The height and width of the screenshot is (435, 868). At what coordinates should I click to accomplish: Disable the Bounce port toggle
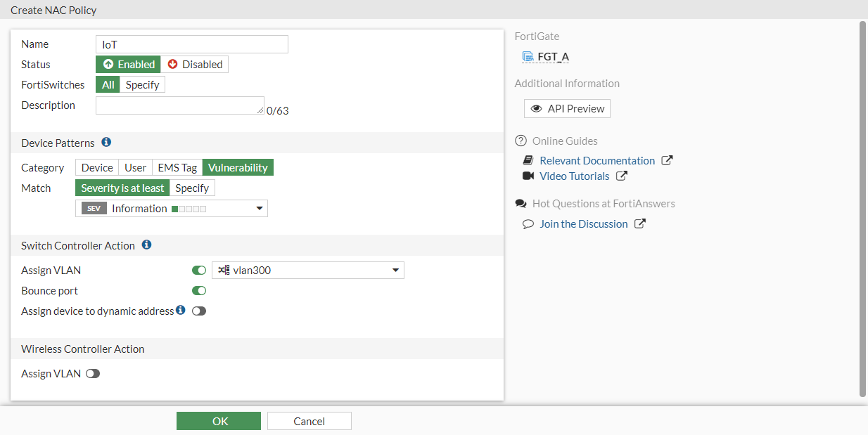point(198,290)
